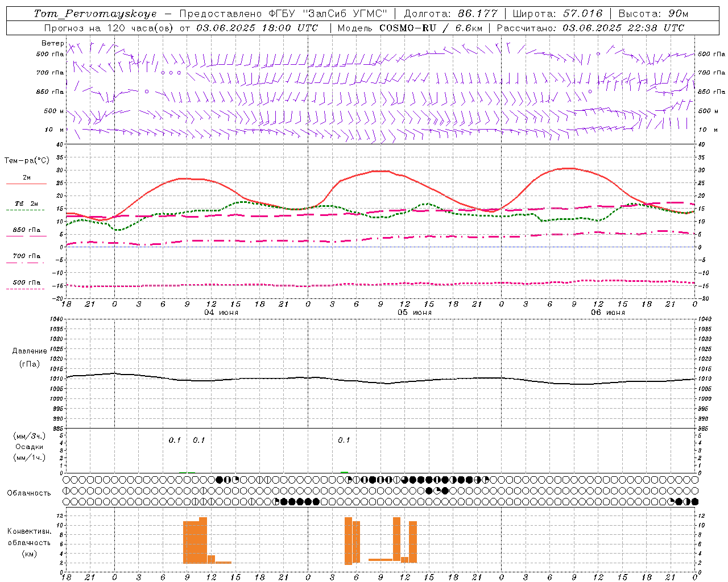Click the left-axis 10 м wind level label

tap(54, 130)
